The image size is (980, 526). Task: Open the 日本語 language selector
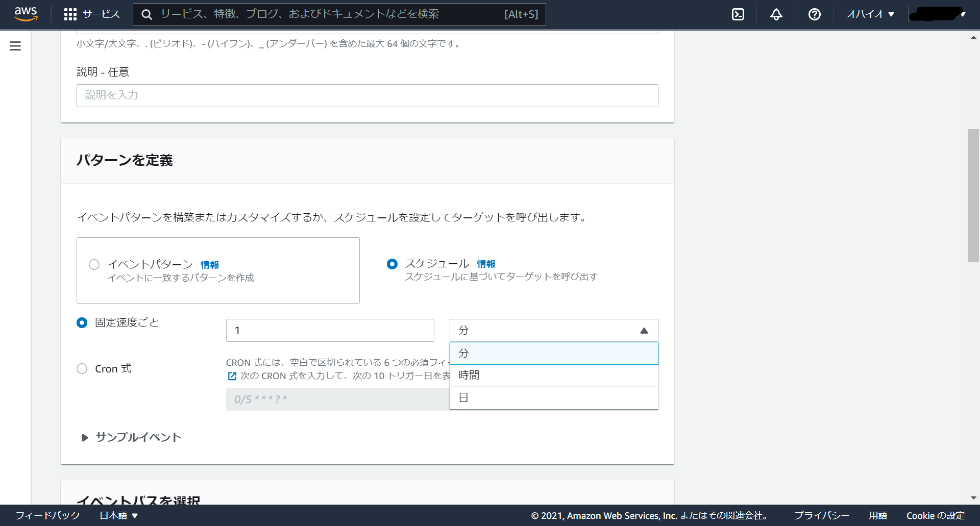click(x=119, y=515)
